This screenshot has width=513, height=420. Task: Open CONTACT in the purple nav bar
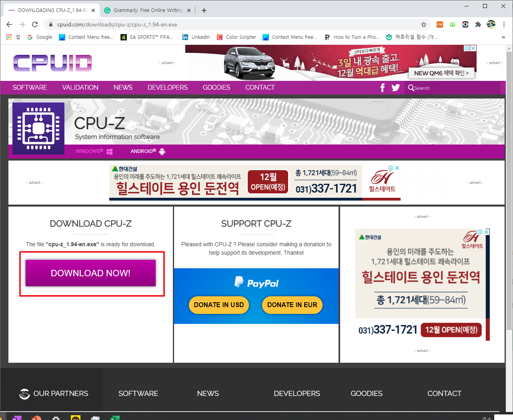(x=260, y=88)
